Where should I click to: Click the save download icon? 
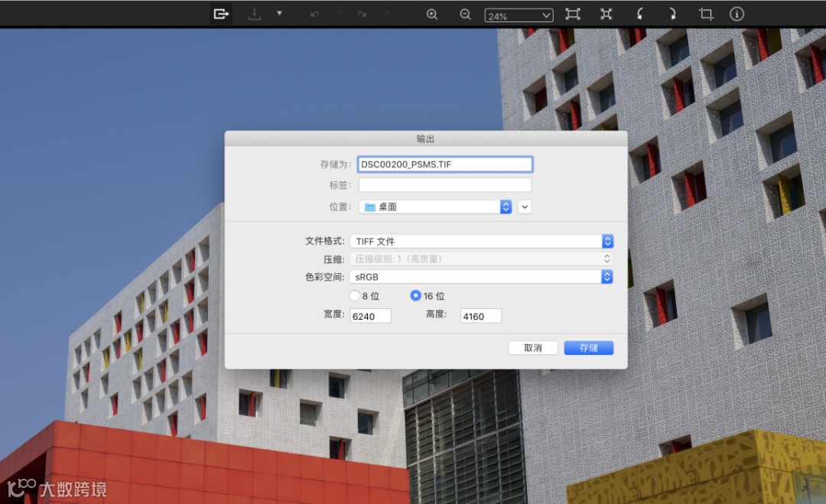(255, 15)
